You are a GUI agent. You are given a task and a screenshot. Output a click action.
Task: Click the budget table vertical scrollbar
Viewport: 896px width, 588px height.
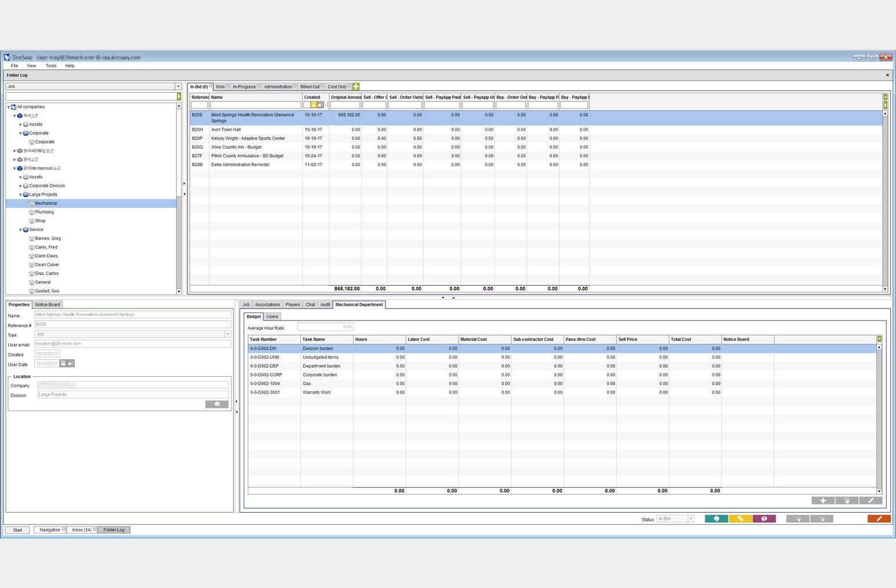click(x=879, y=419)
